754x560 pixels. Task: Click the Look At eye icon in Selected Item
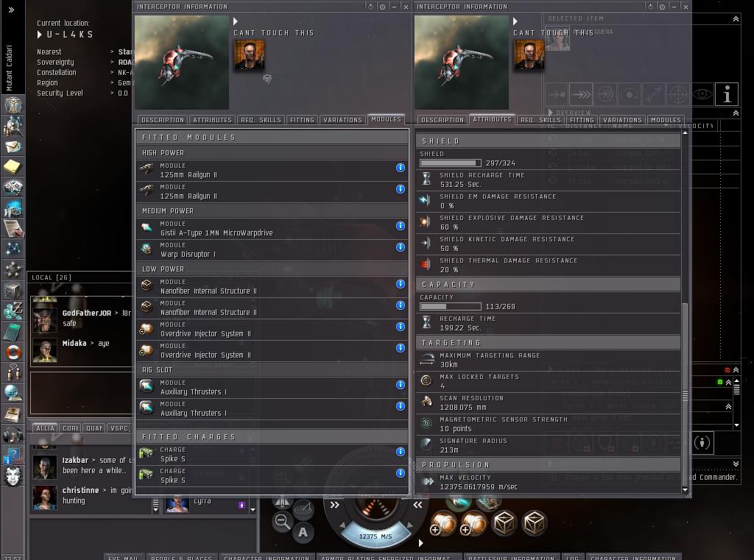[702, 93]
